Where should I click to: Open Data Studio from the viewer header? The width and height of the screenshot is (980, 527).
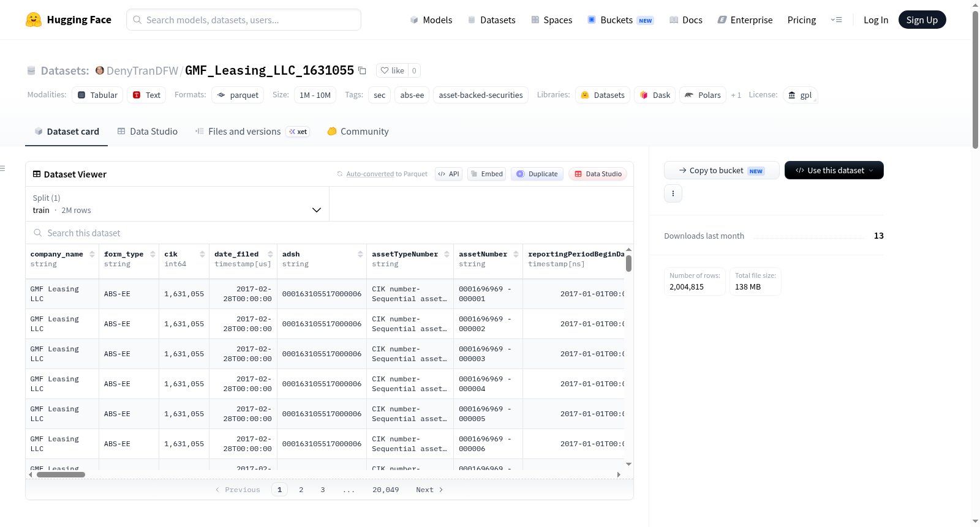tap(598, 174)
